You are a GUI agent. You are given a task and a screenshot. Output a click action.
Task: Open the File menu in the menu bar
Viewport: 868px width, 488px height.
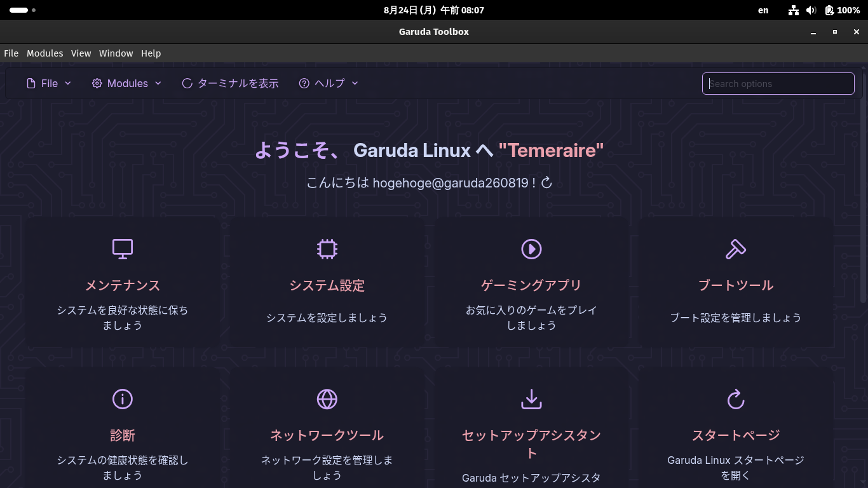point(11,53)
